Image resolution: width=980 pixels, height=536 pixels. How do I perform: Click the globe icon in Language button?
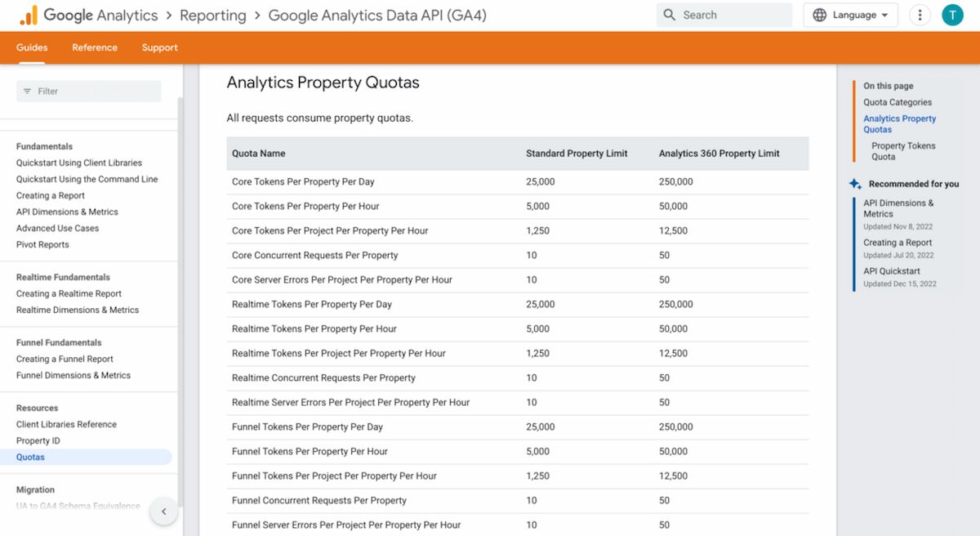click(819, 15)
